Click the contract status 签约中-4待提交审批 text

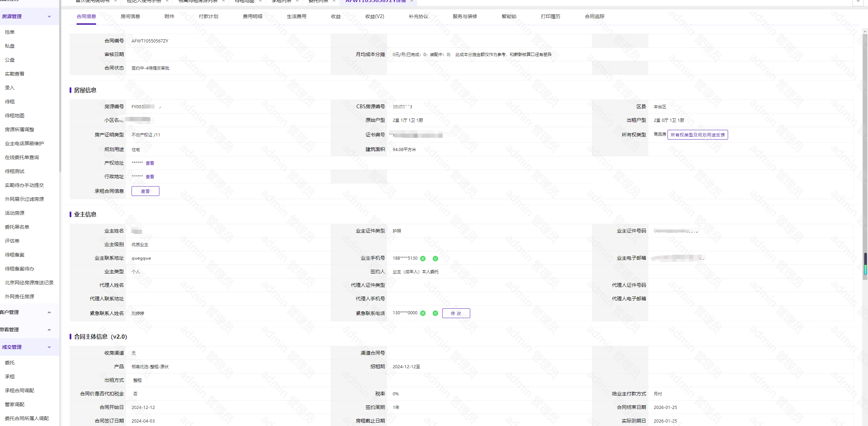(x=150, y=68)
